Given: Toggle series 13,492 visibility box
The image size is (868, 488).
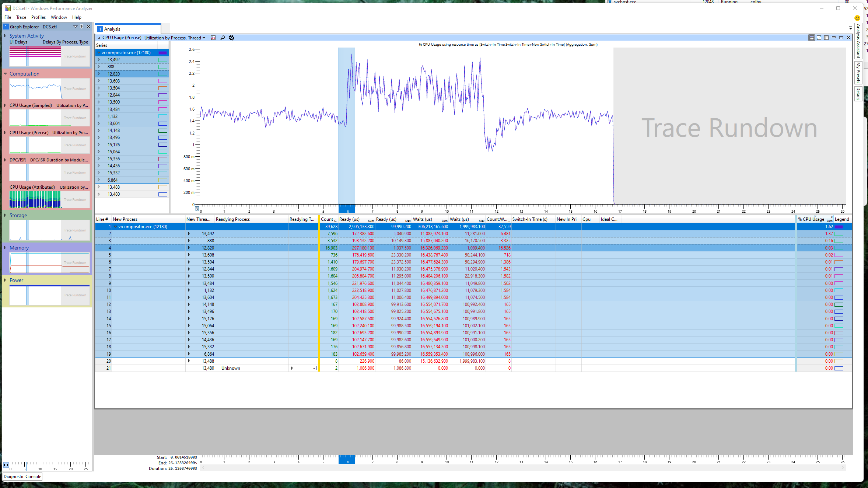Looking at the screenshot, I should pos(162,60).
